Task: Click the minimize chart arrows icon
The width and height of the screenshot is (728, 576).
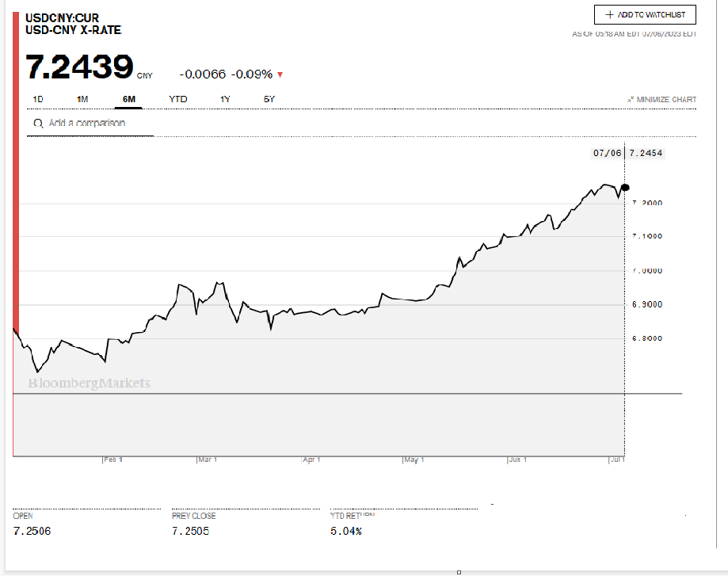Action: coord(631,100)
